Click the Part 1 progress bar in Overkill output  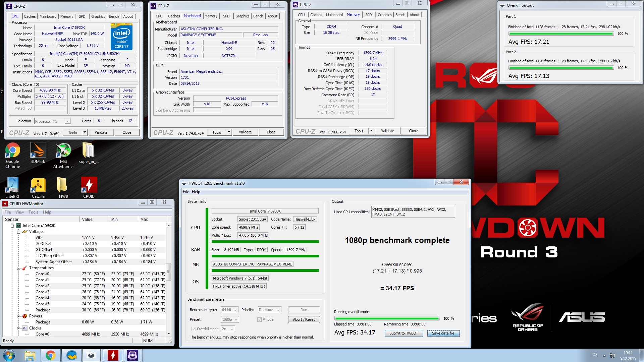tap(561, 34)
